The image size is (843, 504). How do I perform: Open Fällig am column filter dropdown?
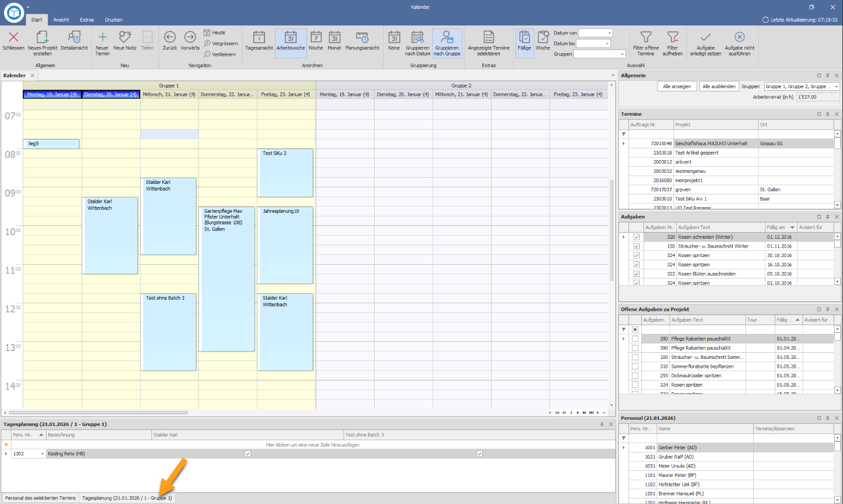[x=793, y=228]
